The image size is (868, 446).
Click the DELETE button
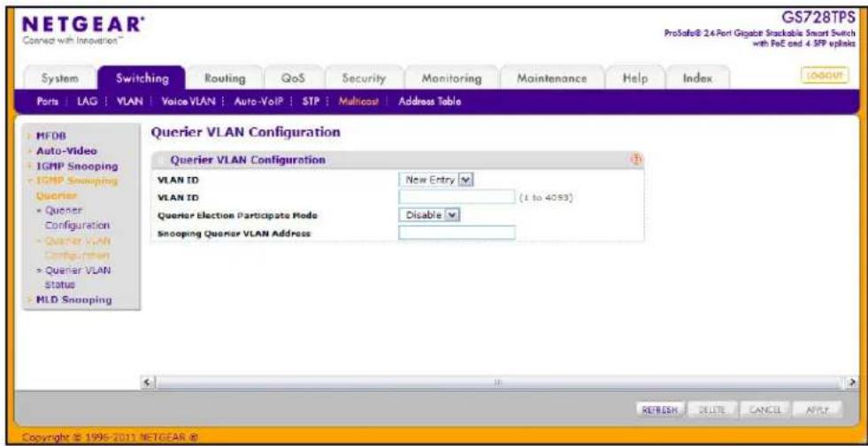[x=712, y=410]
